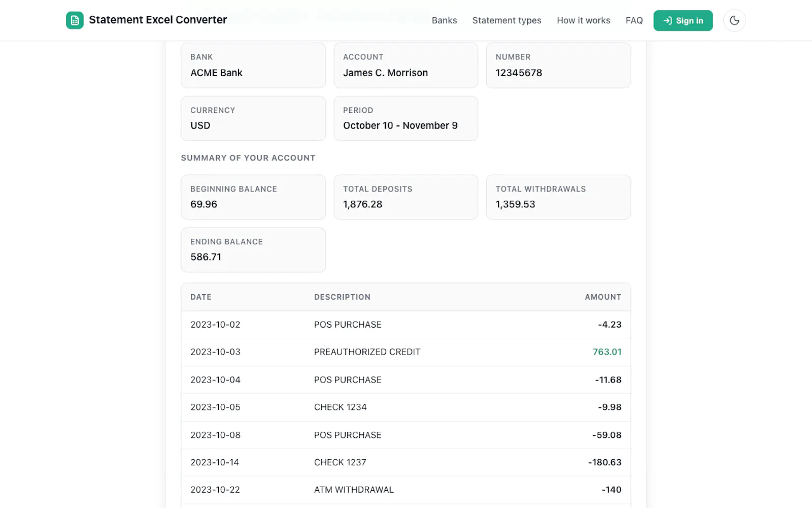This screenshot has height=508, width=812.
Task: Click the AMOUNT column header
Action: (x=603, y=297)
